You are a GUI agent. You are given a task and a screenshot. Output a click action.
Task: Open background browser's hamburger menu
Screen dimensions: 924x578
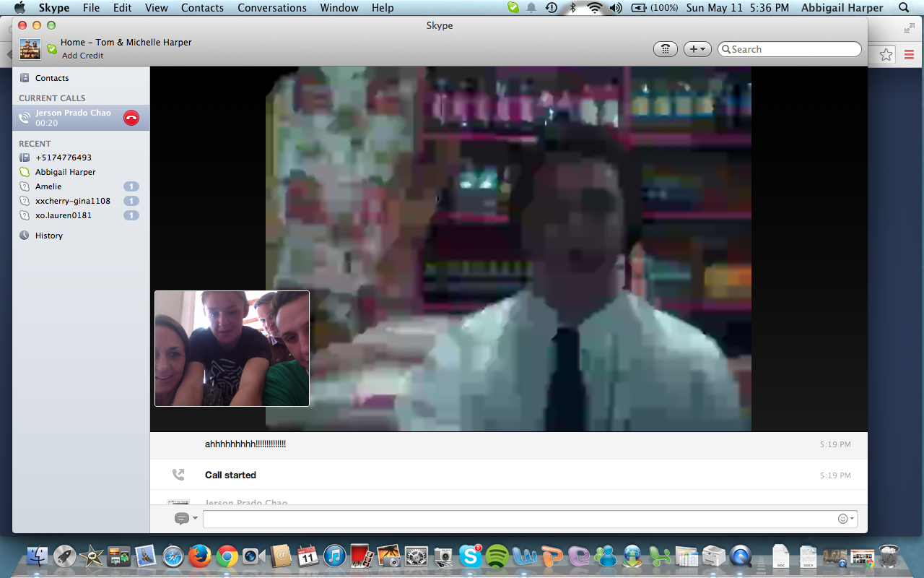[909, 55]
